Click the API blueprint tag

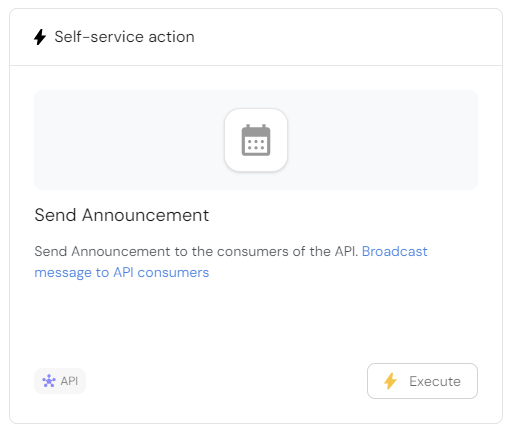pos(60,381)
